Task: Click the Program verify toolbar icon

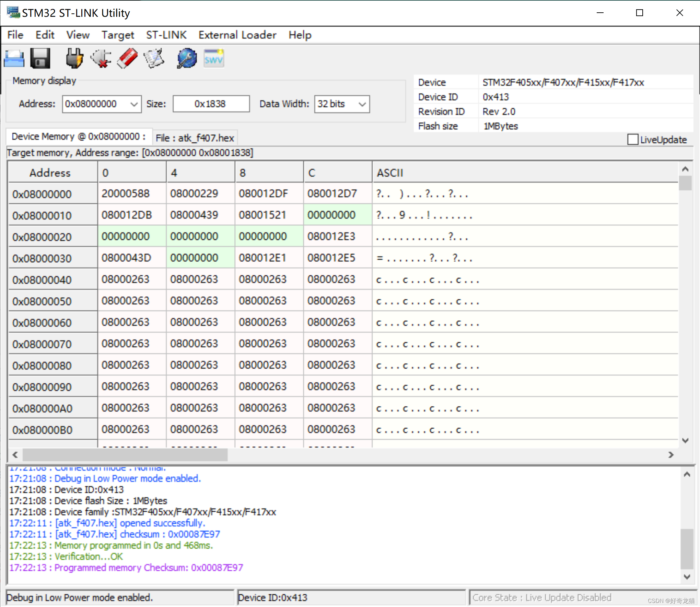Action: point(154,59)
